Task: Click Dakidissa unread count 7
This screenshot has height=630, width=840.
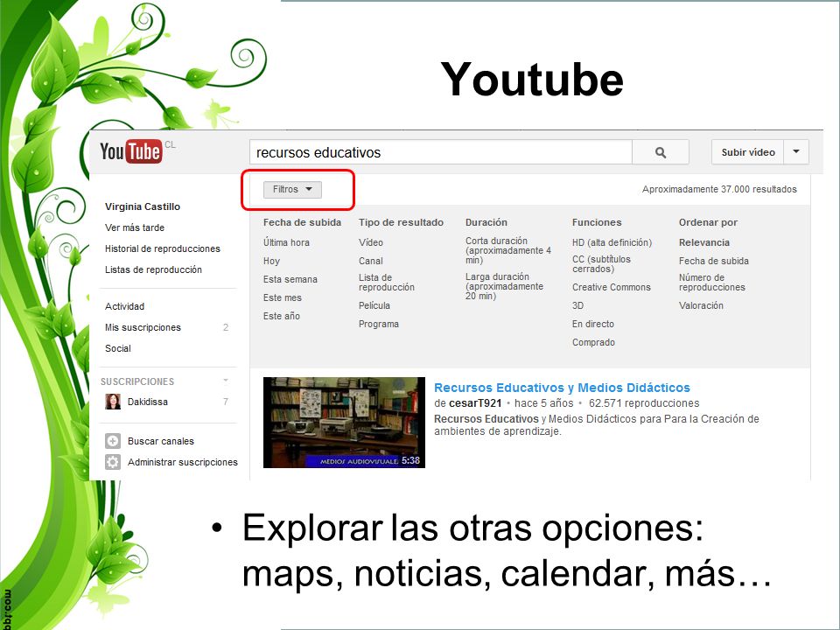Action: (226, 402)
